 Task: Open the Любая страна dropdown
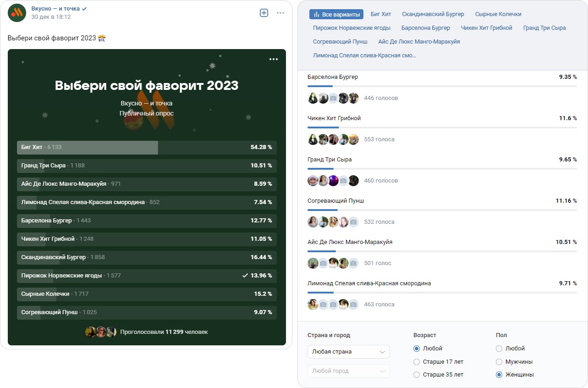point(349,352)
